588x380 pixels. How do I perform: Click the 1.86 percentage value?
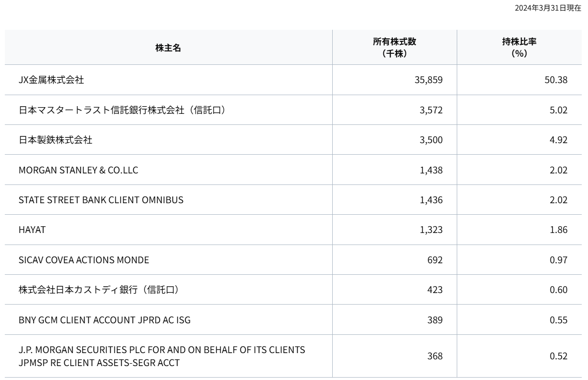pos(559,230)
